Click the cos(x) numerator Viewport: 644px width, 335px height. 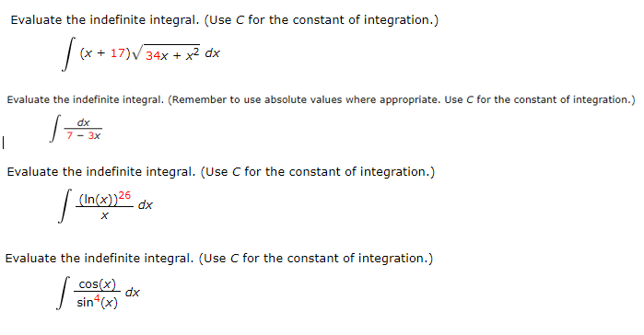point(97,283)
